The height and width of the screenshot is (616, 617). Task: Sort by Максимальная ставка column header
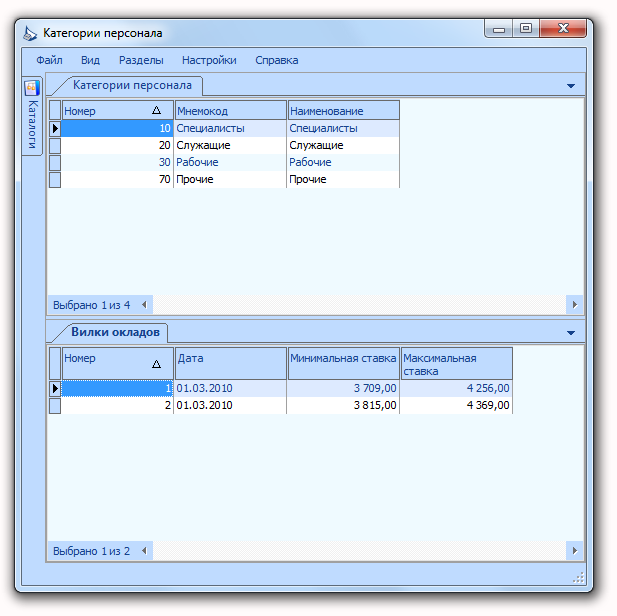point(456,364)
